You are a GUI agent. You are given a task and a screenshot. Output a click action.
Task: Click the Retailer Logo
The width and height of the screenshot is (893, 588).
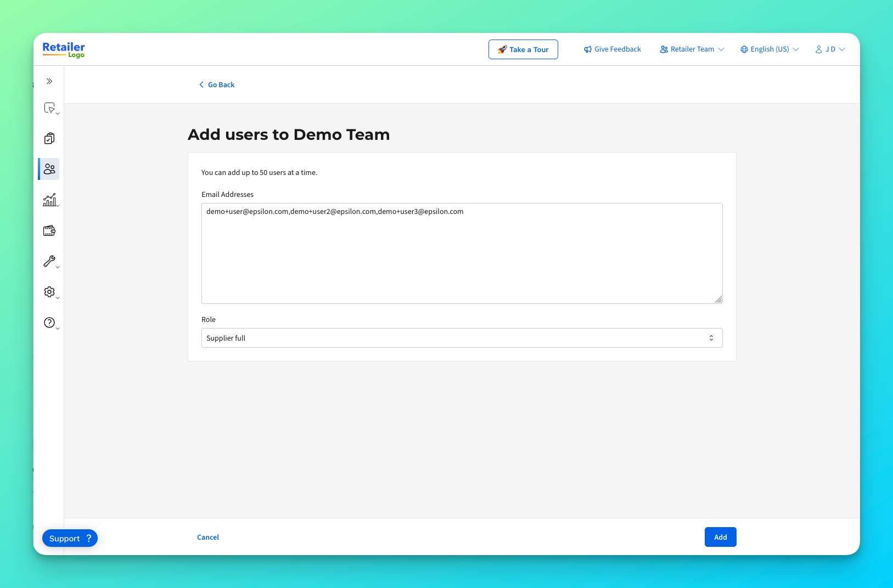pyautogui.click(x=64, y=50)
